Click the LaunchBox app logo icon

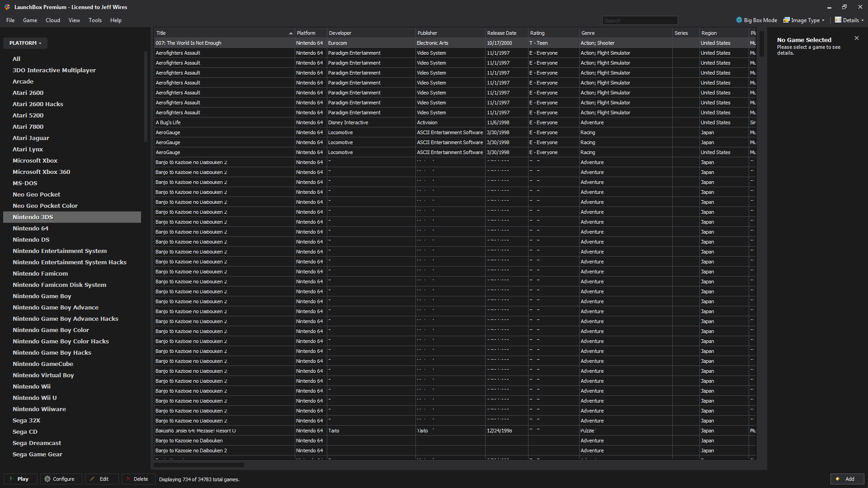tap(7, 7)
